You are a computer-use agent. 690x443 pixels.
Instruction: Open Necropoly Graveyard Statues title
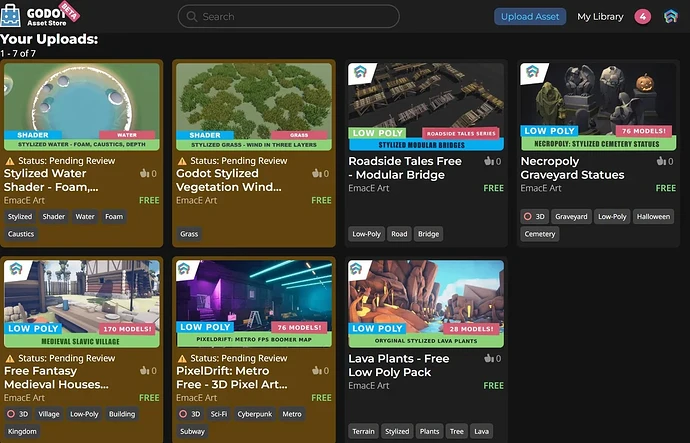coord(572,168)
